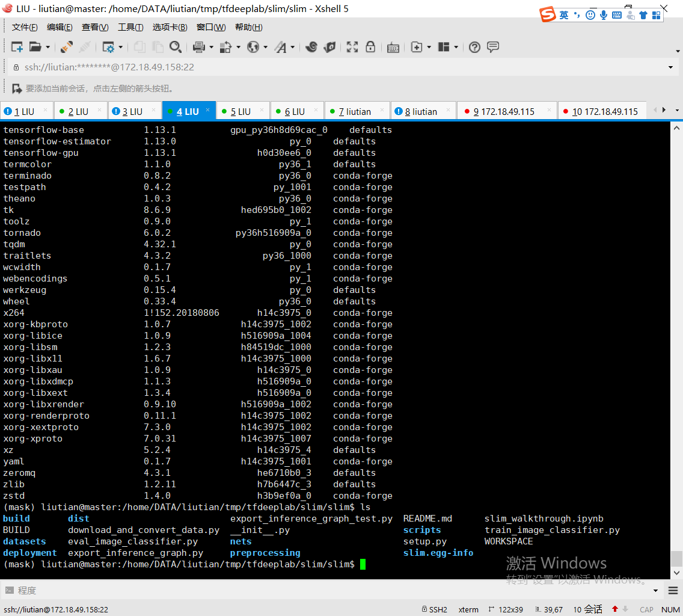Open the Sogou skin shirt icon
Screen dimensions: 683x616
pyautogui.click(x=643, y=15)
